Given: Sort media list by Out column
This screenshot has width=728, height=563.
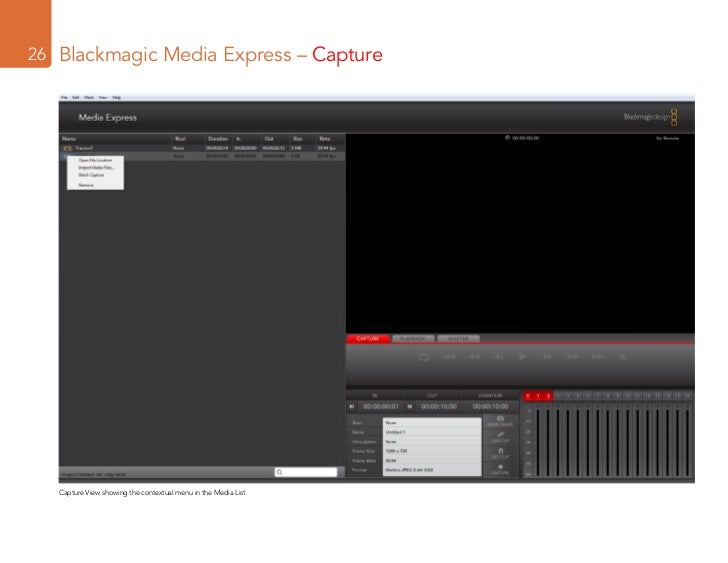Looking at the screenshot, I should pos(275,139).
